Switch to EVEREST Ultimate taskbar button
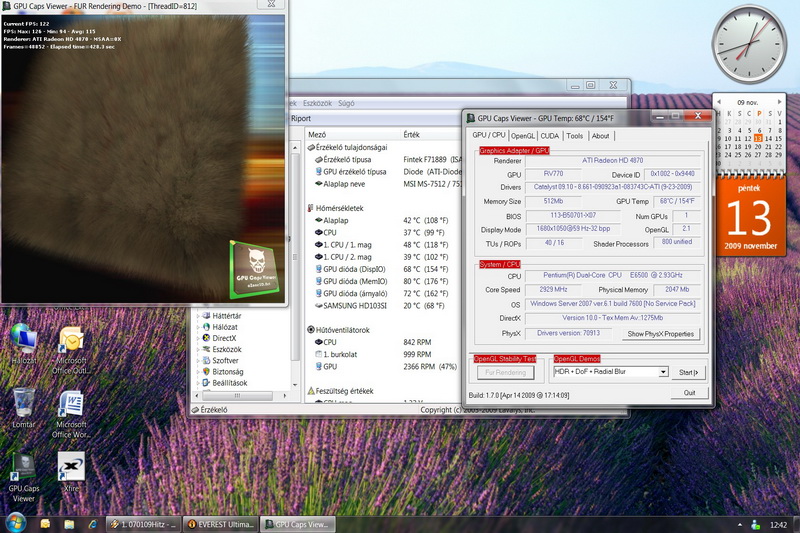 coord(220,524)
